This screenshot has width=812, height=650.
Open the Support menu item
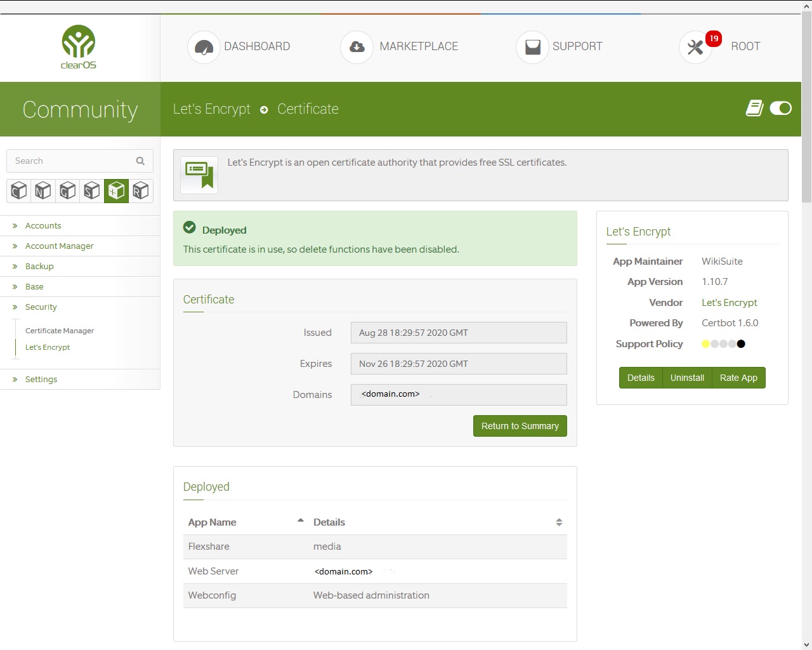coord(577,46)
